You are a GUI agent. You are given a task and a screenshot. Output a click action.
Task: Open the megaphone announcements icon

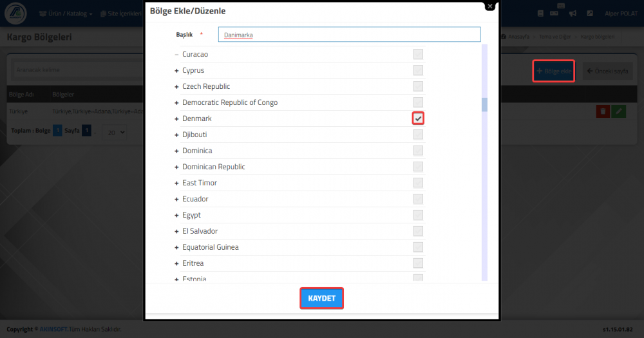573,14
